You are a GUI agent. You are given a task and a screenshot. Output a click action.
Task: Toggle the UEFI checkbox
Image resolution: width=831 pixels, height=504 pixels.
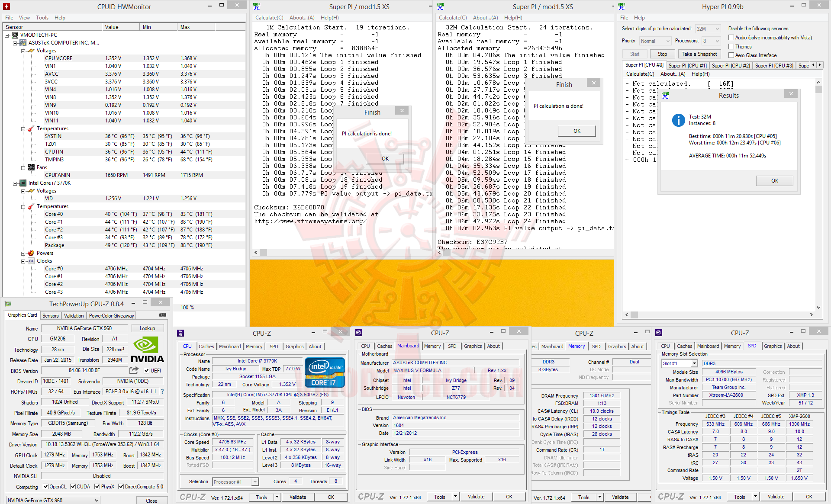click(147, 371)
